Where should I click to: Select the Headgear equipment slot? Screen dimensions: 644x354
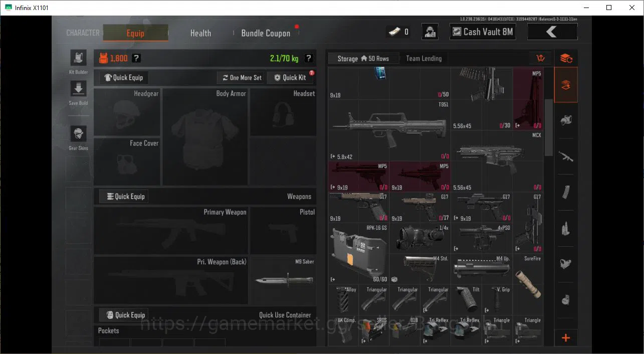coord(127,112)
